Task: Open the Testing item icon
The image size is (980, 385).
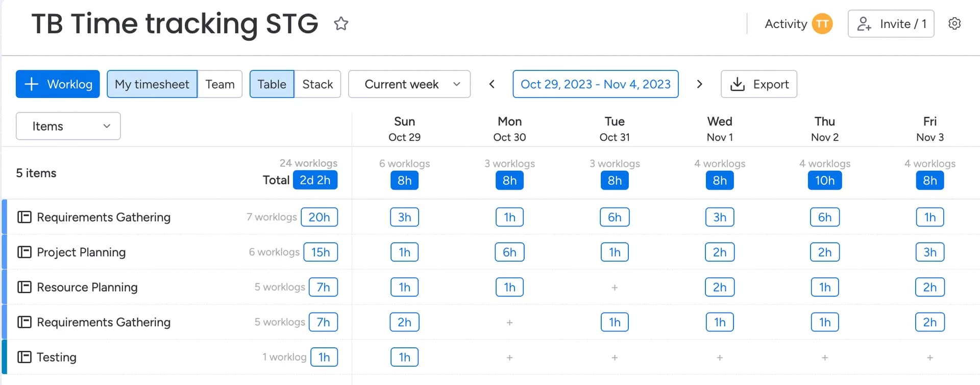Action: [x=24, y=357]
